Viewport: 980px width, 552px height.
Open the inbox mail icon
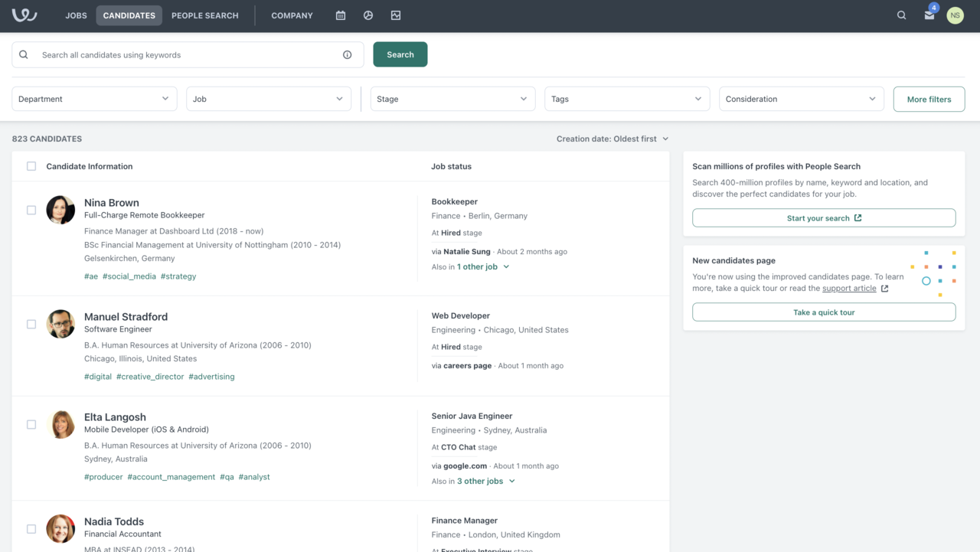pyautogui.click(x=929, y=15)
